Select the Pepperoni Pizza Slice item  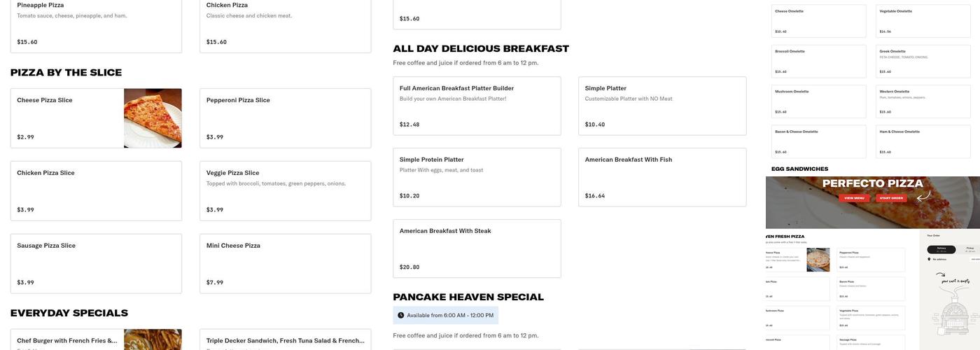(285, 118)
